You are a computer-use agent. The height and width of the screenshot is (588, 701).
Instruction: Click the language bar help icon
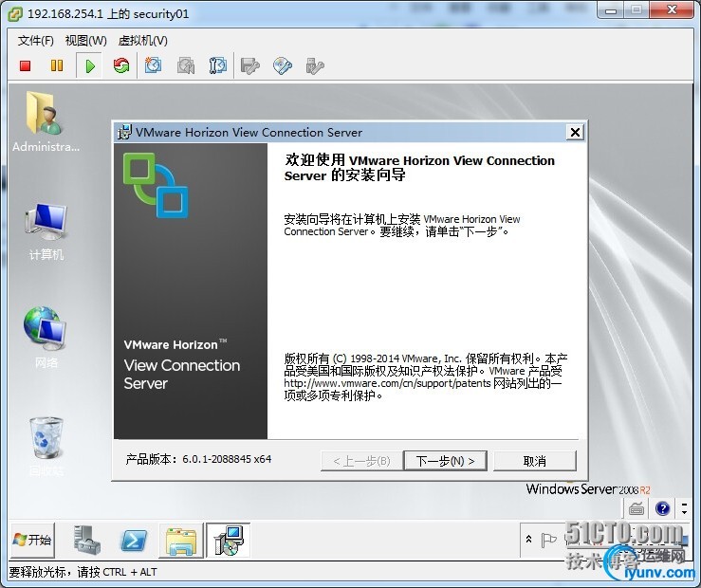tap(662, 508)
